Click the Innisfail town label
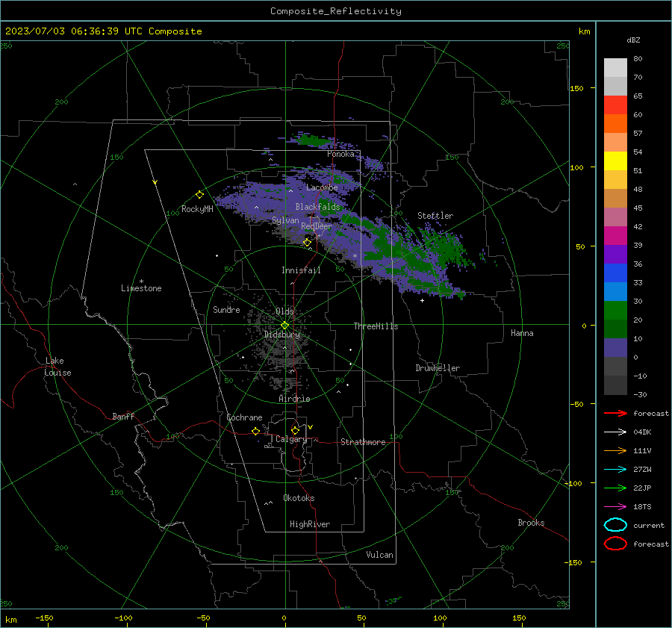672x628 pixels. tap(301, 270)
